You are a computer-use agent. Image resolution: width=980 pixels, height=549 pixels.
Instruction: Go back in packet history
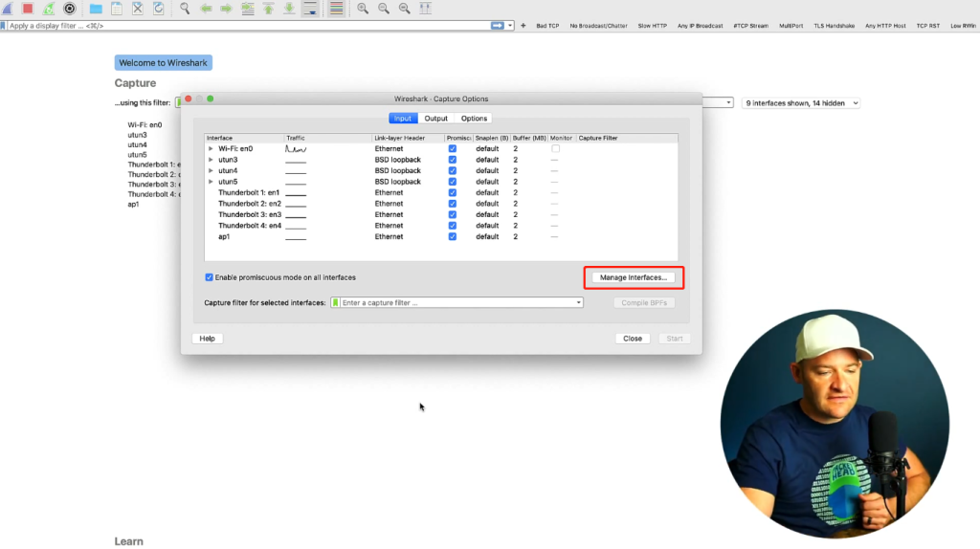click(206, 8)
